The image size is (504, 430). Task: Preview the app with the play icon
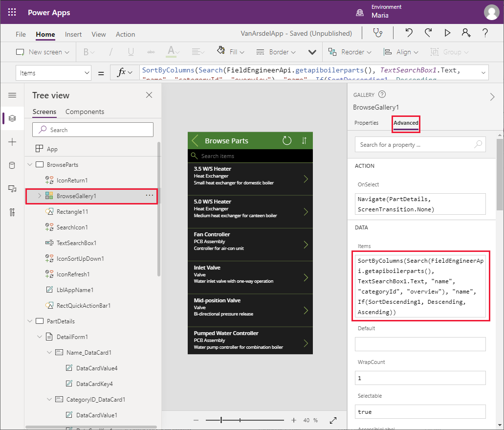pos(447,33)
